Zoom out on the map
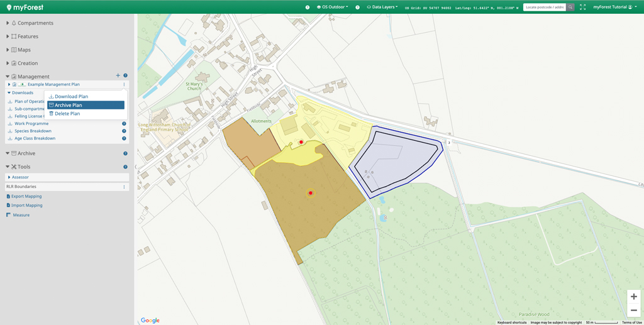The width and height of the screenshot is (644, 325). pos(633,311)
